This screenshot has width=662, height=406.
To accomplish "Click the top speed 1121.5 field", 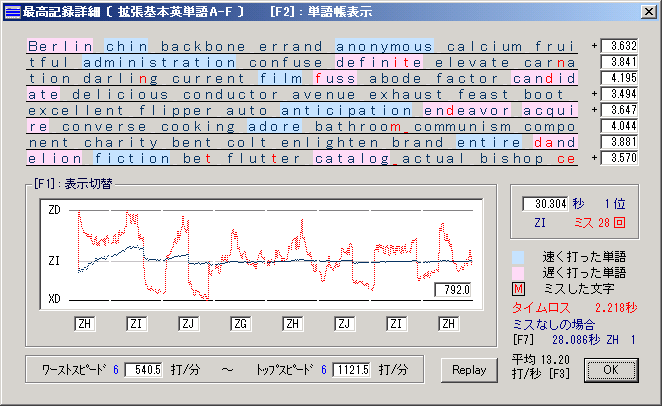I will tap(352, 370).
